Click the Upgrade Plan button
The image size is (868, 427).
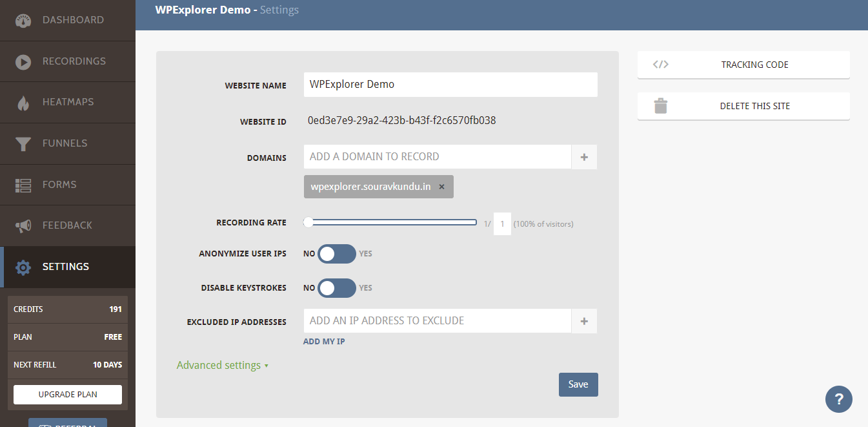point(68,395)
